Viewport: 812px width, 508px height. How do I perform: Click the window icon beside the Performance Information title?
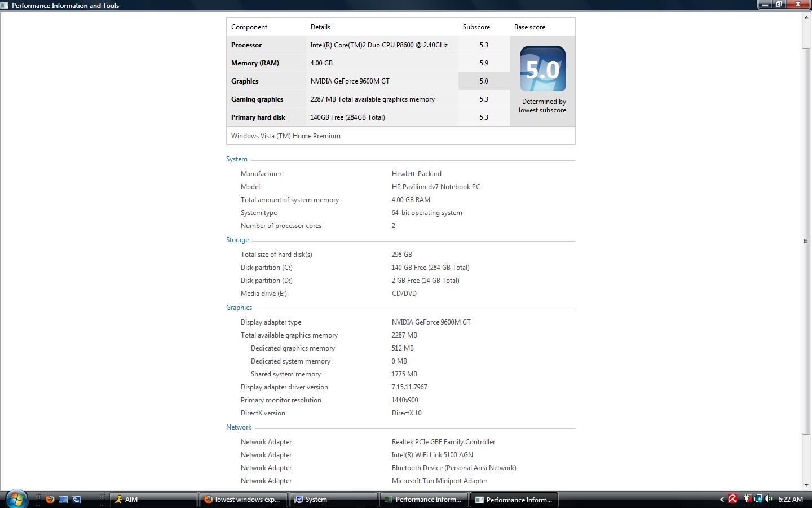tap(5, 5)
